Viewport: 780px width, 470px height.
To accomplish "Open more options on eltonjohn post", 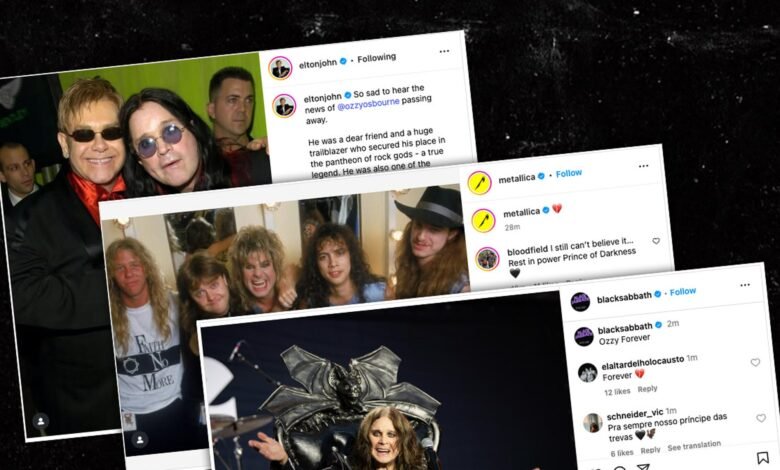I will pos(444,51).
